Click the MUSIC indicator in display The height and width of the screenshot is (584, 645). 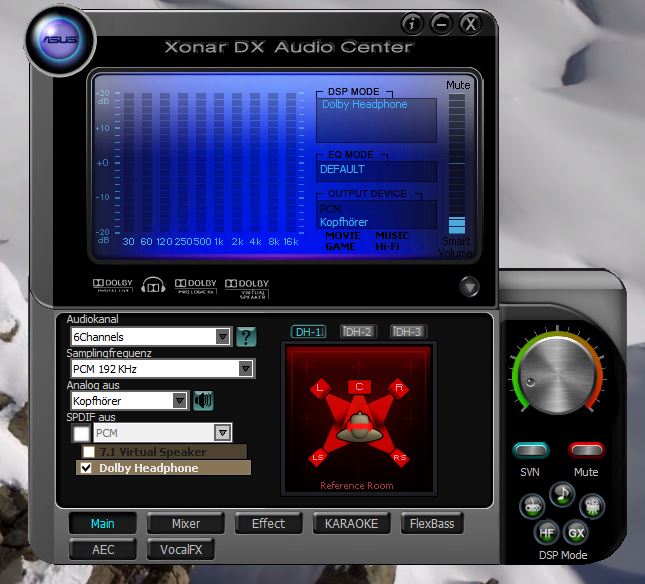(392, 236)
